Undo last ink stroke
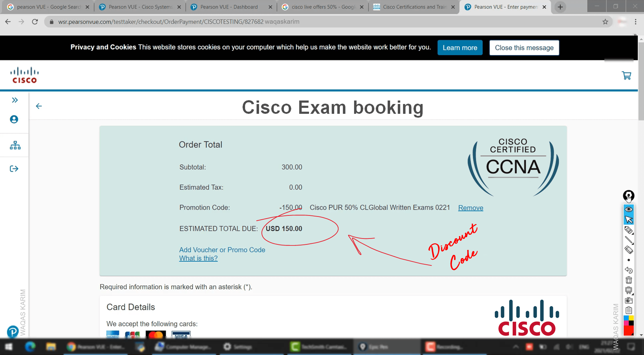644x355 pixels. (x=629, y=270)
